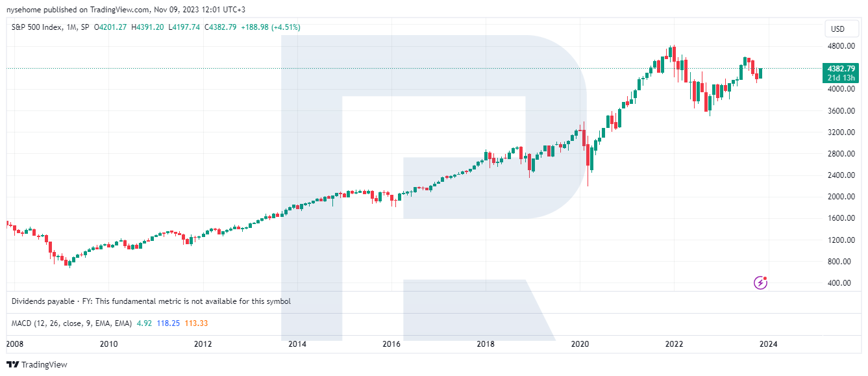Click the 2018 time axis label
The height and width of the screenshot is (376, 868).
(486, 344)
